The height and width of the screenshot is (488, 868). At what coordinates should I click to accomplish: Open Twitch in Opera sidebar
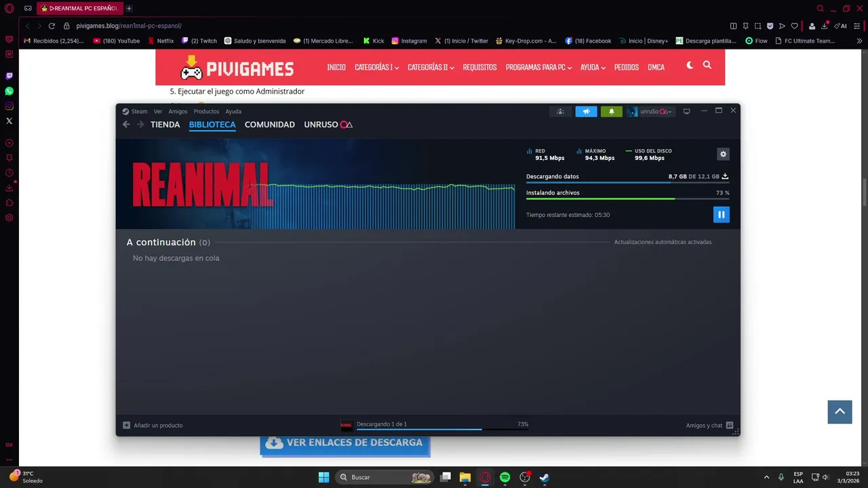[x=9, y=76]
